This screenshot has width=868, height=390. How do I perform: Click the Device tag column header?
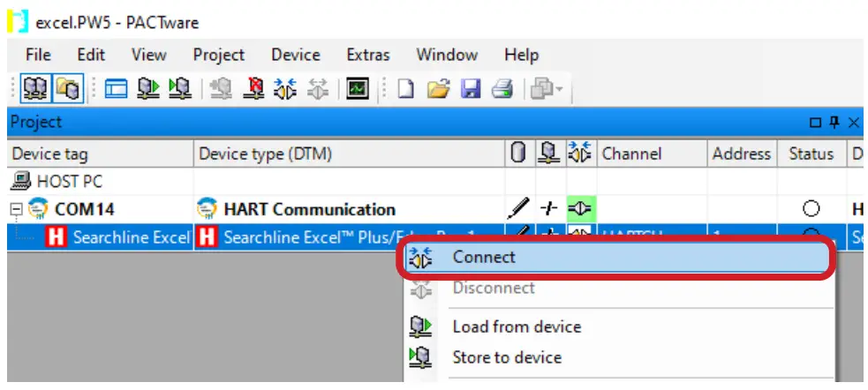(x=100, y=154)
